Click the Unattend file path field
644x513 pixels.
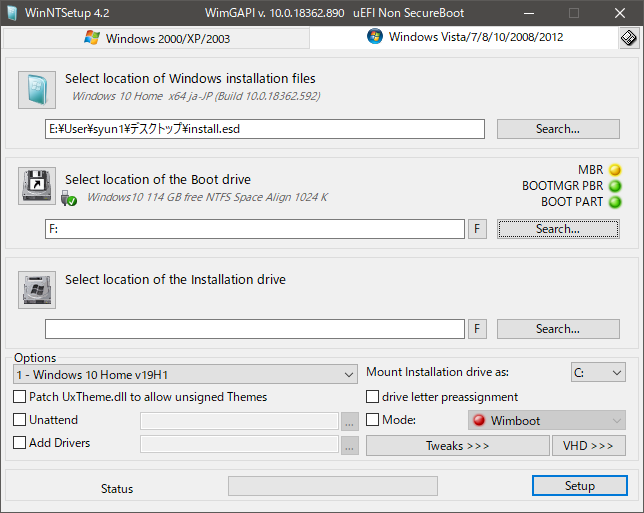(x=239, y=421)
